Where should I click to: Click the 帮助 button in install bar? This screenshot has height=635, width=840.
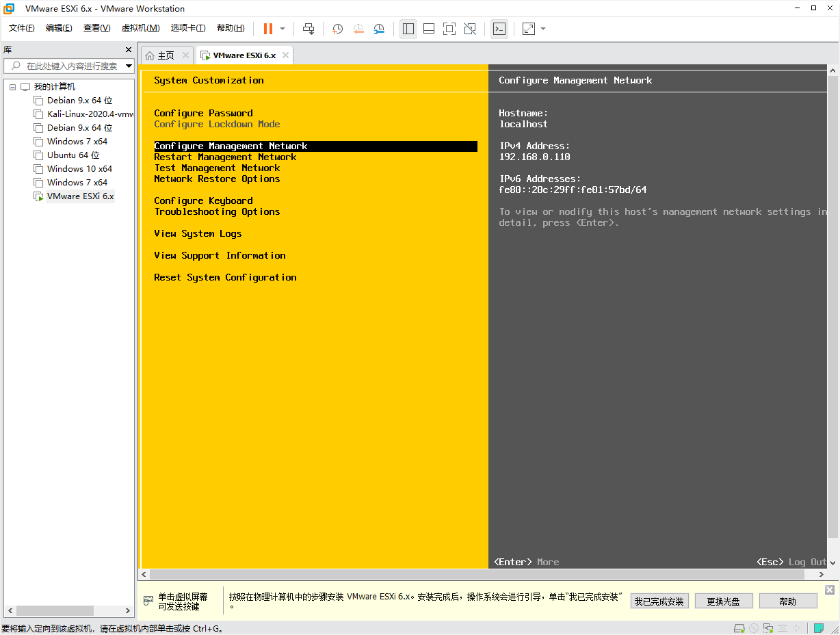[x=788, y=601]
